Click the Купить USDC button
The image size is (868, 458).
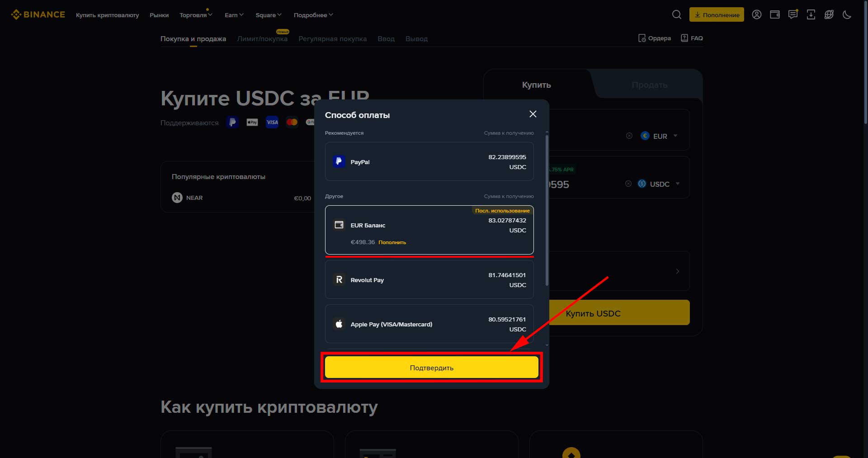pos(619,312)
